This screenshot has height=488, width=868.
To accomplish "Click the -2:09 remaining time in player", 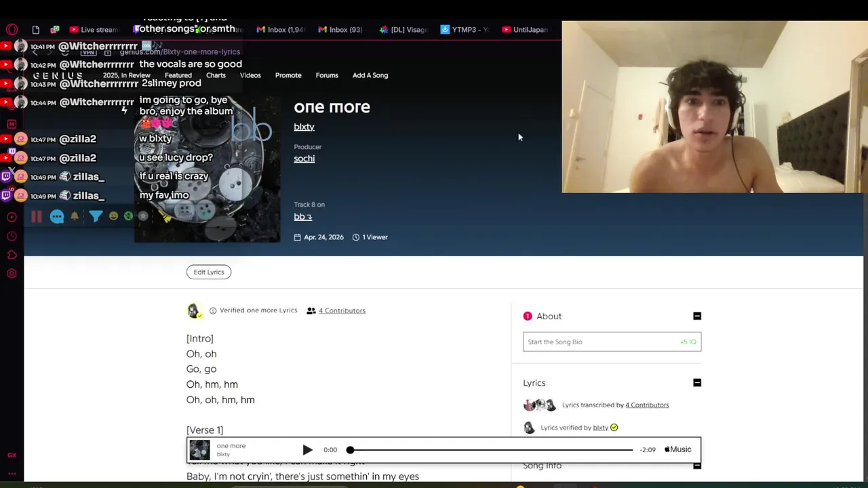I will coord(648,449).
